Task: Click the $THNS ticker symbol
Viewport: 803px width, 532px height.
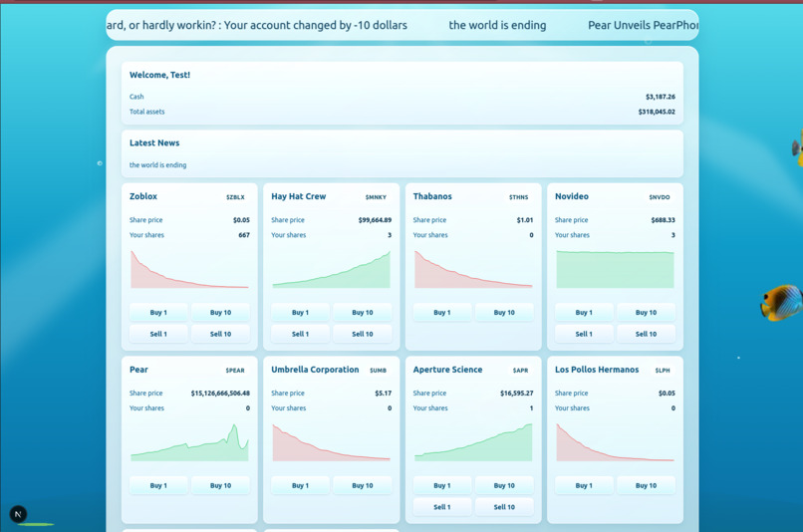Action: 518,197
